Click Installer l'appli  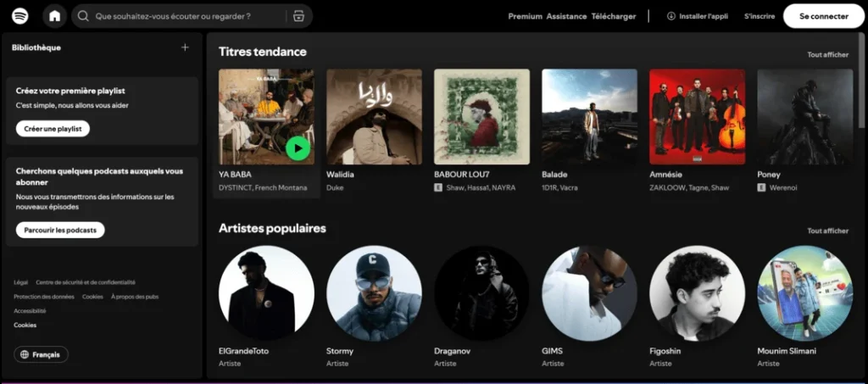(x=698, y=17)
